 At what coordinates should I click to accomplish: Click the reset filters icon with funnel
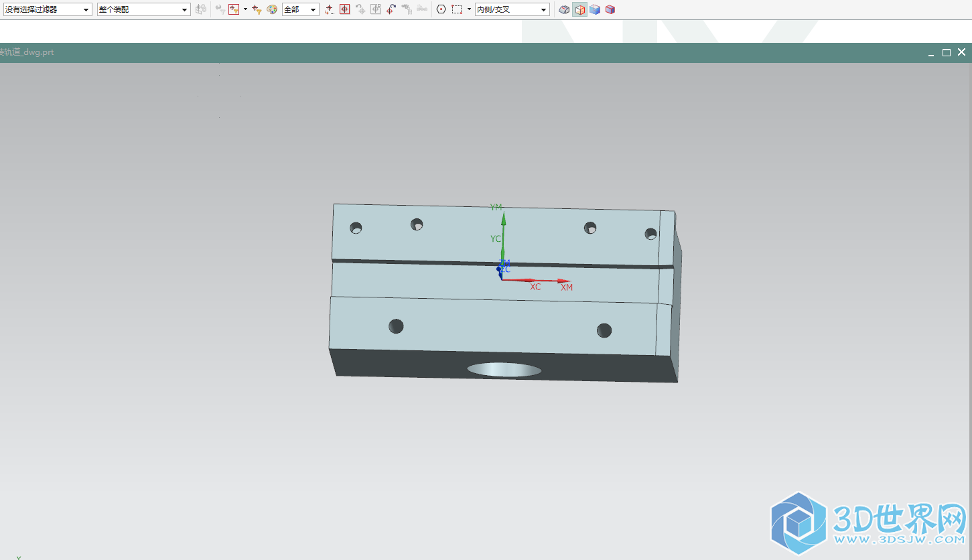(257, 9)
